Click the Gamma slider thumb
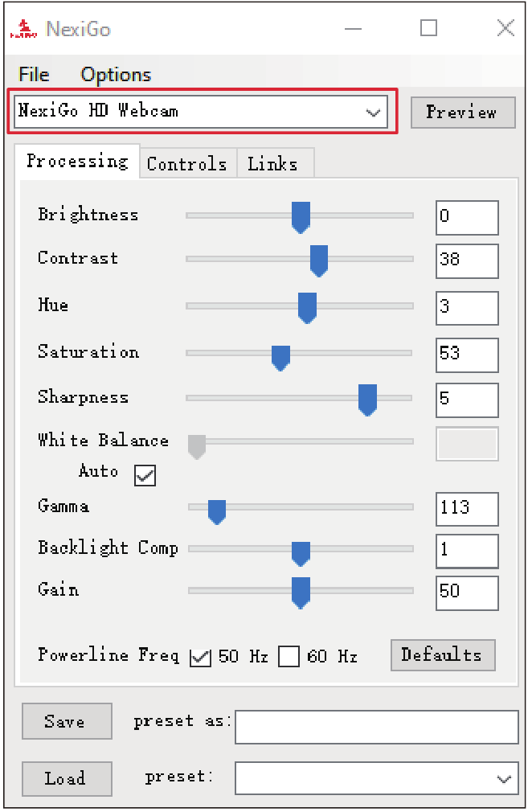This screenshot has width=528, height=812. click(217, 512)
